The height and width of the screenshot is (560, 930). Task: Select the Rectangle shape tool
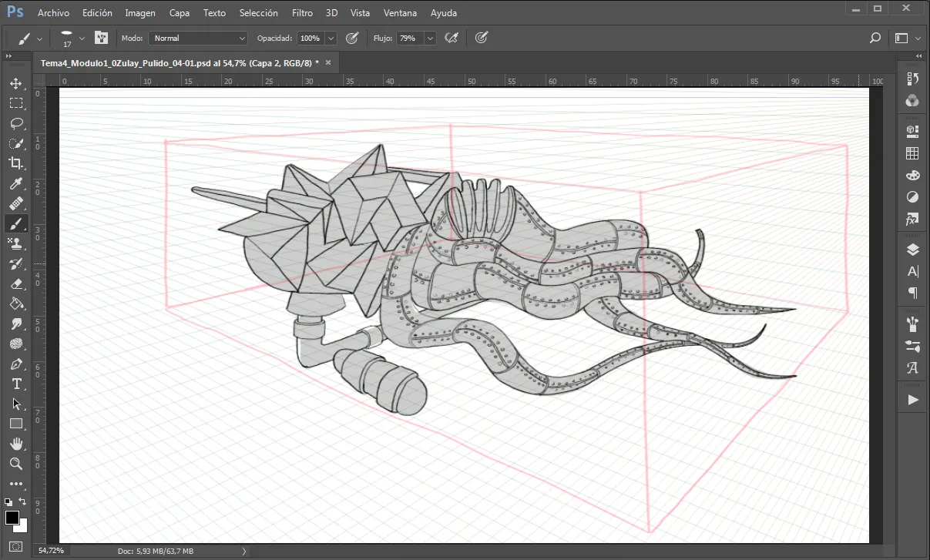pyautogui.click(x=16, y=424)
